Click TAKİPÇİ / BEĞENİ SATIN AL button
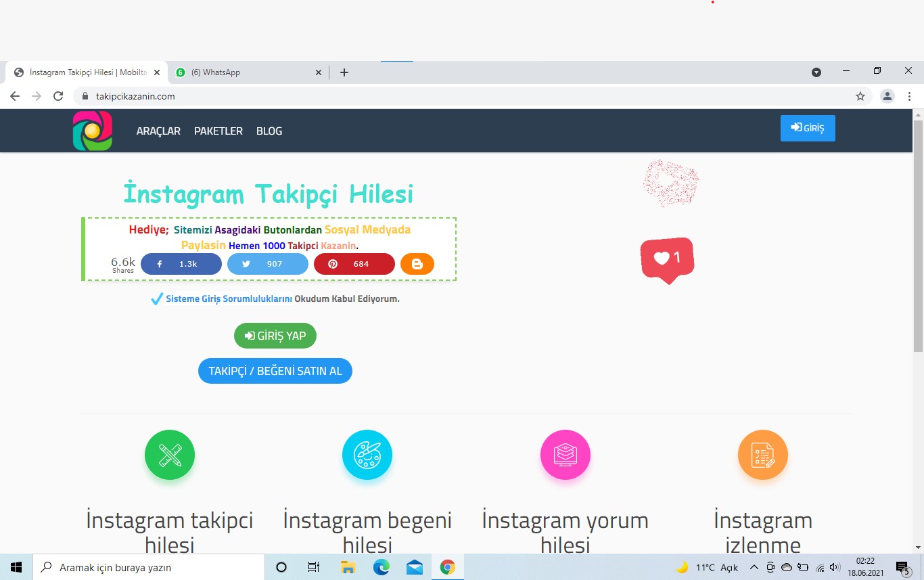The height and width of the screenshot is (580, 924). tap(275, 371)
